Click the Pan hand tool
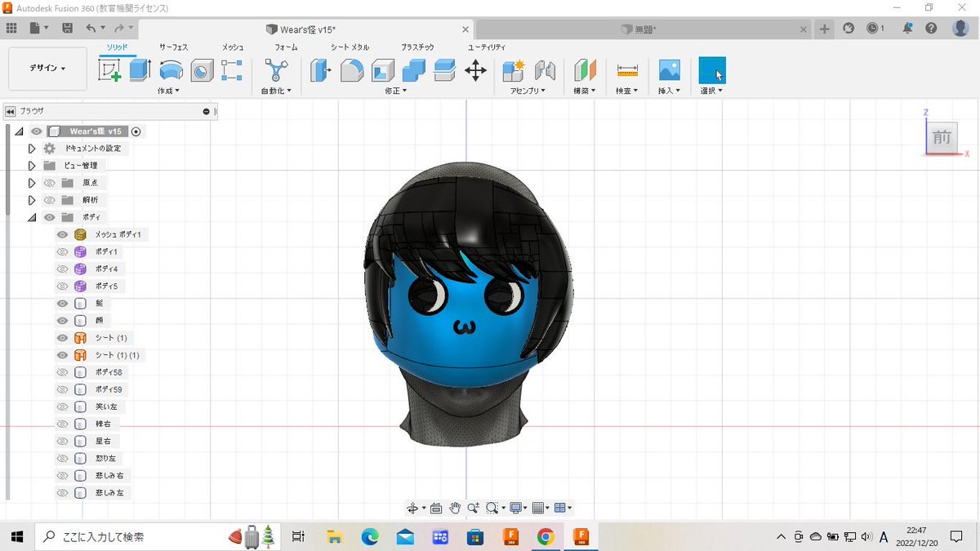This screenshot has height=551, width=980. click(x=455, y=508)
